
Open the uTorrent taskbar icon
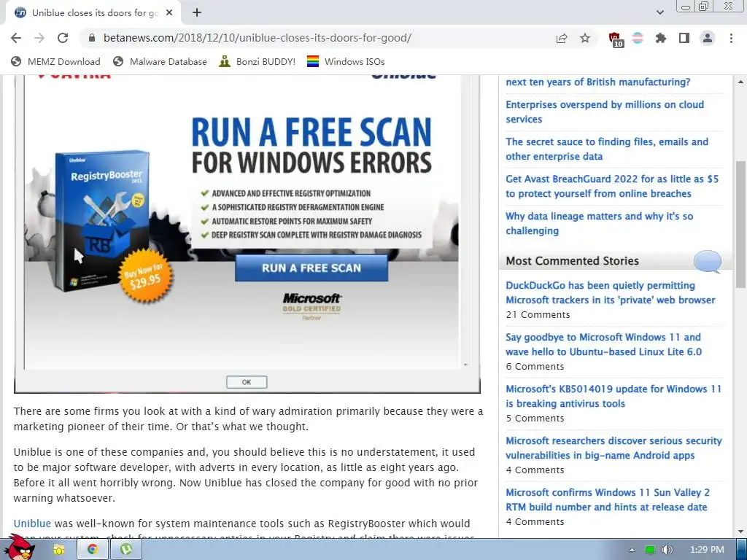pyautogui.click(x=126, y=550)
